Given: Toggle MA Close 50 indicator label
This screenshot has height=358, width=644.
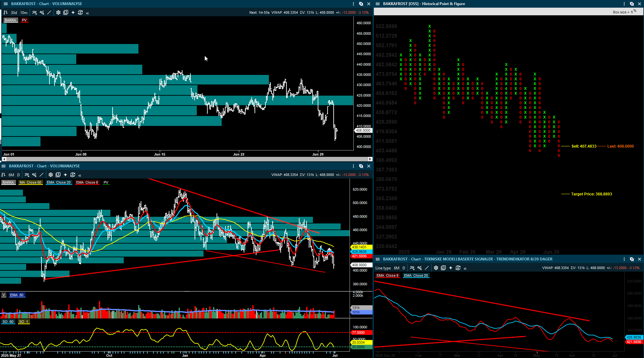Looking at the screenshot, I should point(31,182).
